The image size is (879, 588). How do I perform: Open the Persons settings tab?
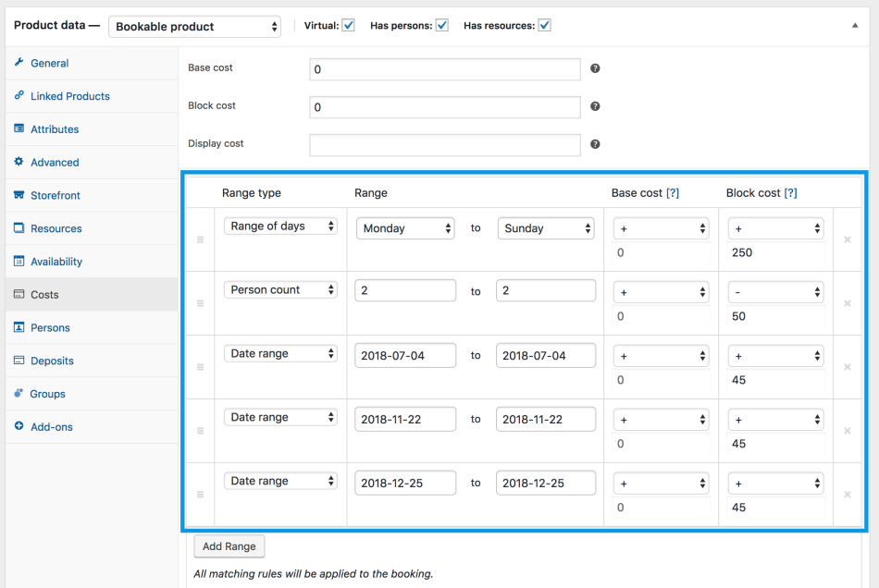point(50,328)
